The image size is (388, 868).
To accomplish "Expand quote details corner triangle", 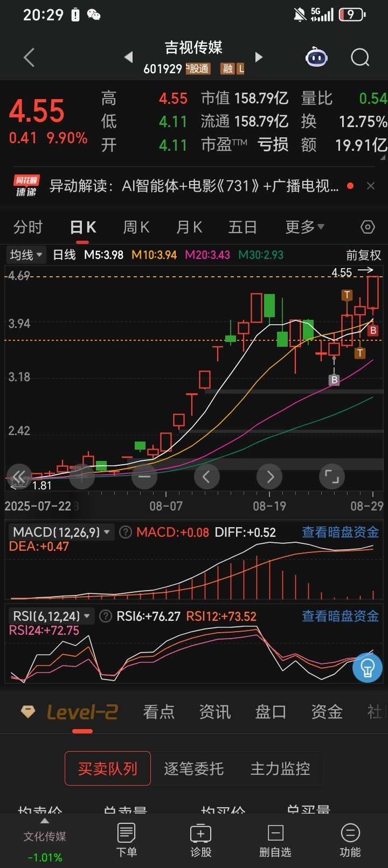I will [x=383, y=158].
